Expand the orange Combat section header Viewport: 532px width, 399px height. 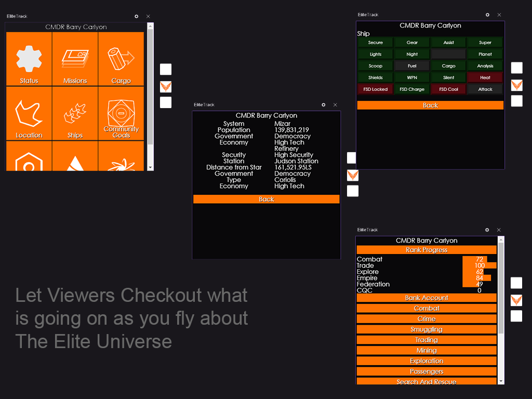pyautogui.click(x=427, y=309)
